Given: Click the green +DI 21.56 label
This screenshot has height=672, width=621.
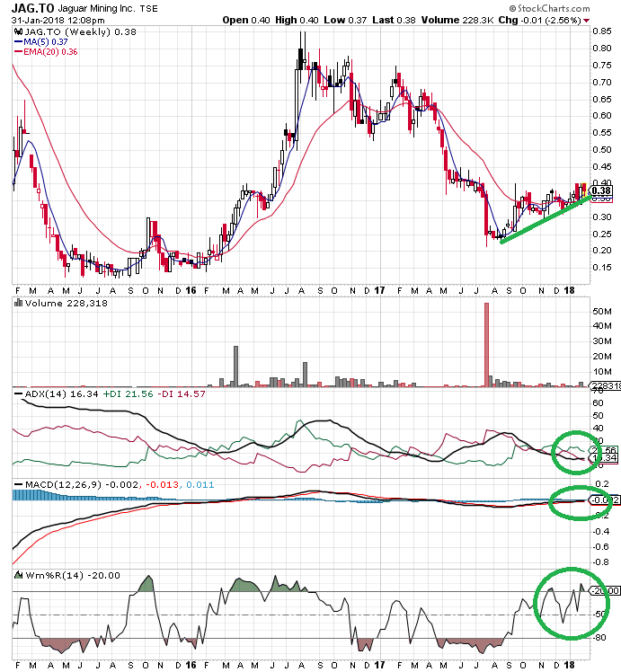Looking at the screenshot, I should tap(128, 393).
